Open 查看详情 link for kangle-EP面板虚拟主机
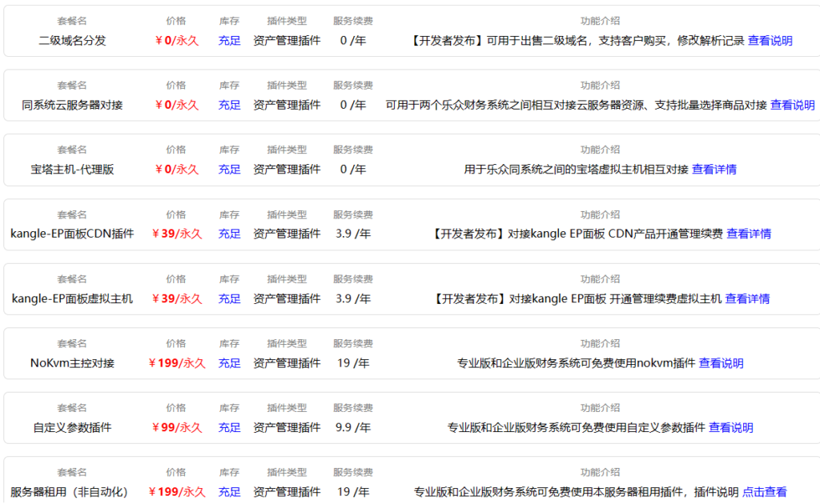This screenshot has height=504, width=820. 747,298
